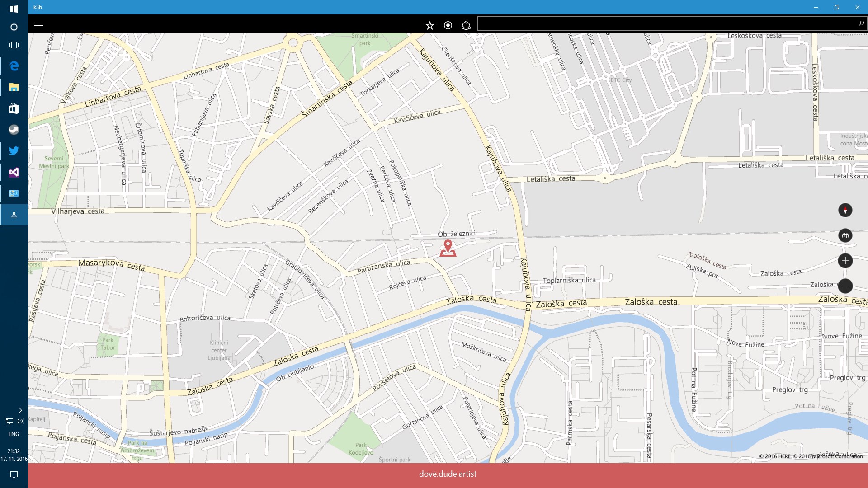Screen dimensions: 868x488
Task: Open Twitter from the taskbar
Action: [14, 150]
